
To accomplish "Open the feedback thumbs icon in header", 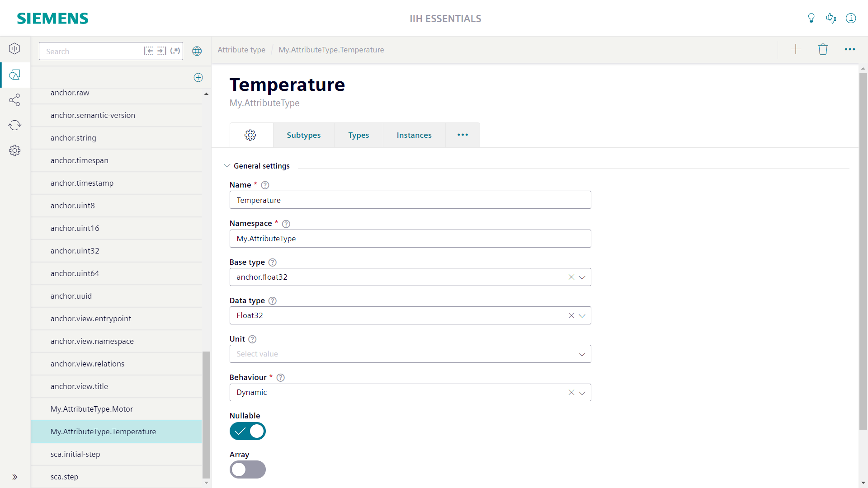I will [831, 18].
